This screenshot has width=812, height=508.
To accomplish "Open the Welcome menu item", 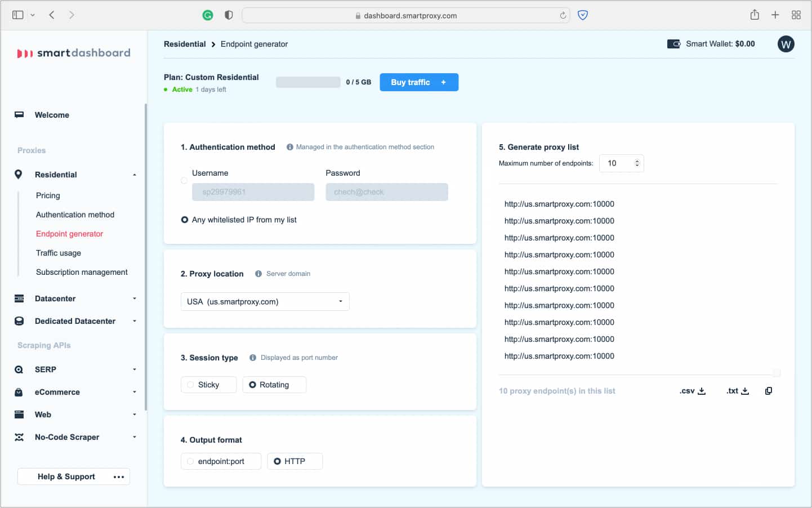I will pyautogui.click(x=52, y=115).
